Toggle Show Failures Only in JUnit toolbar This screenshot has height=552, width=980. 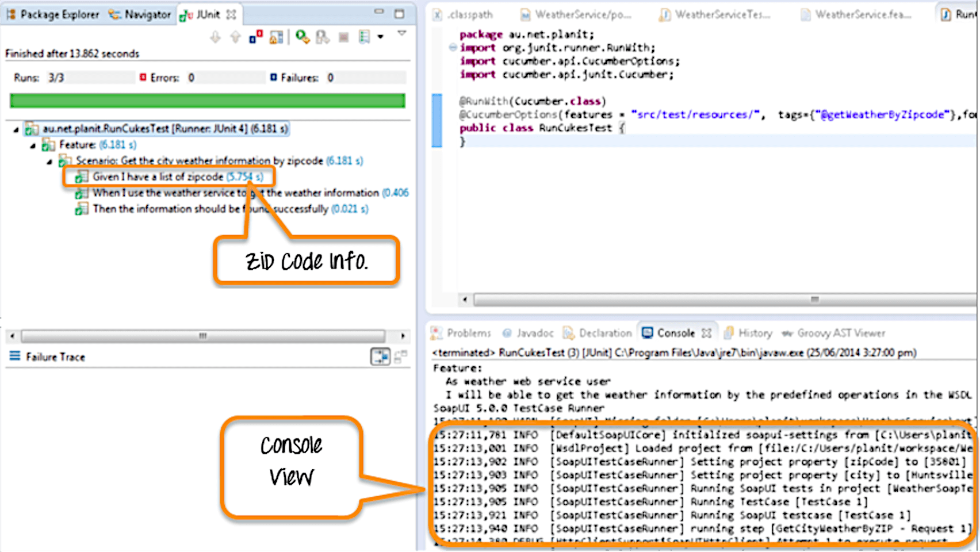pos(256,37)
